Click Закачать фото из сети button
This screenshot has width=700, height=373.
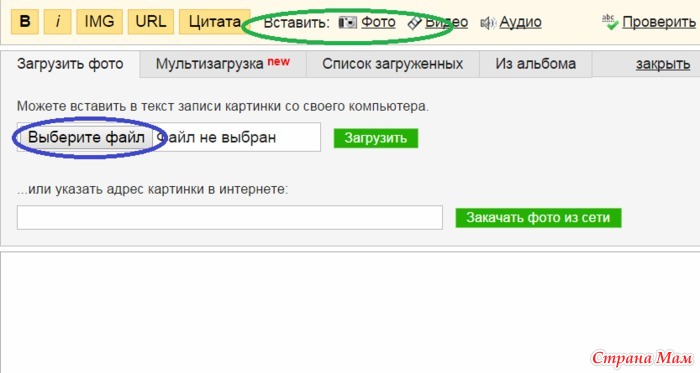click(x=538, y=218)
